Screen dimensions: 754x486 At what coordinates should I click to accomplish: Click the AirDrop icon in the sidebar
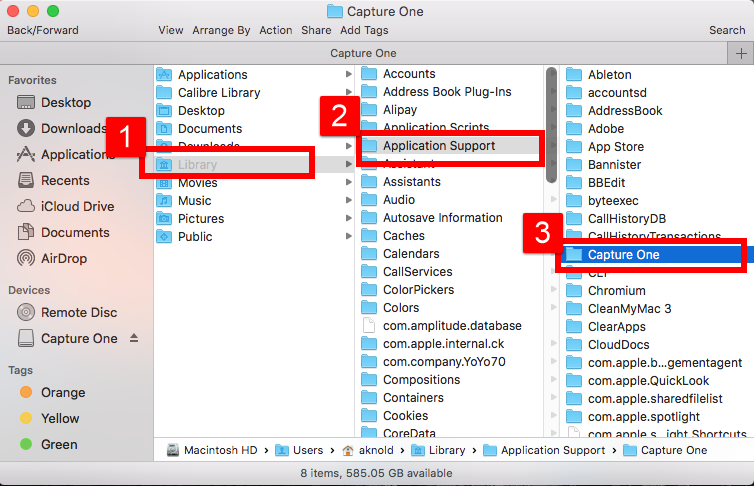[27, 258]
